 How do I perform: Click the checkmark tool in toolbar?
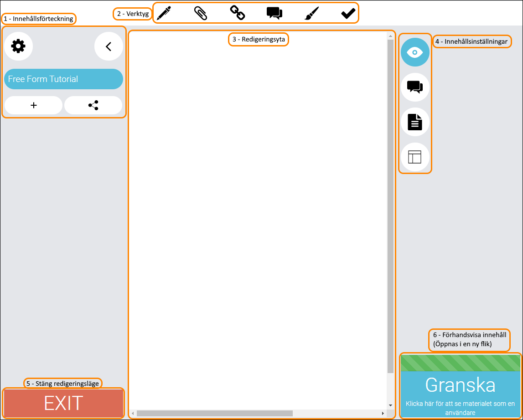tap(348, 13)
